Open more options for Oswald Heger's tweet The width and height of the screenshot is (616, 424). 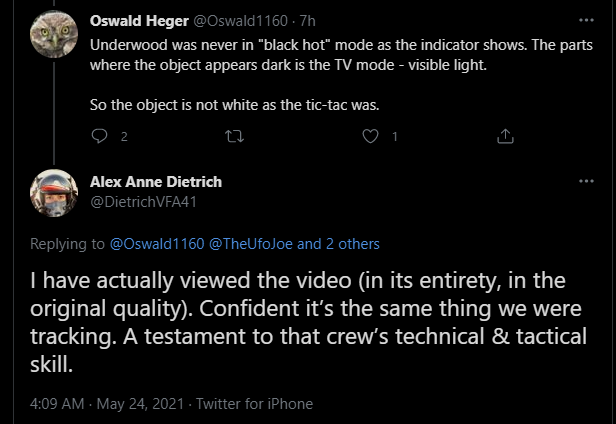click(586, 19)
